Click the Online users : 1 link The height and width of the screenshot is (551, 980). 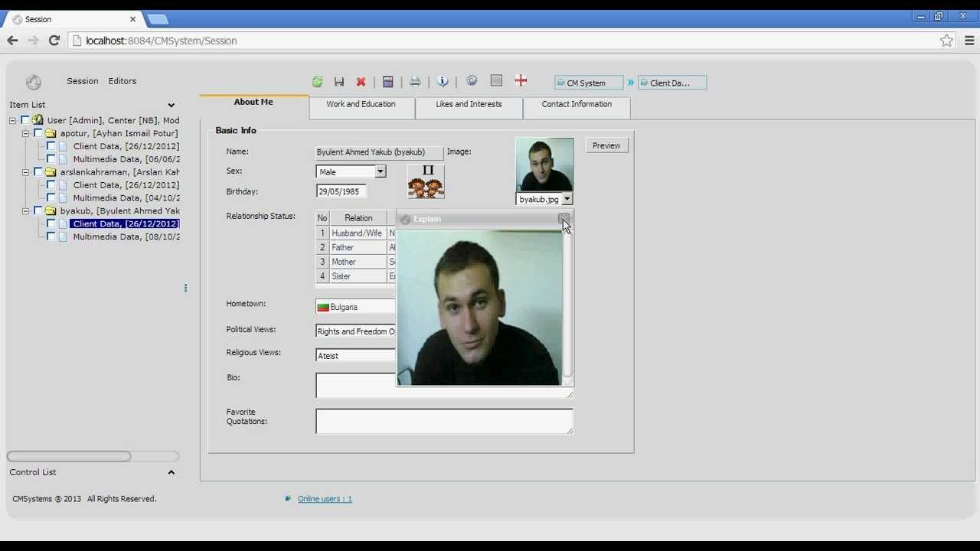[325, 499]
